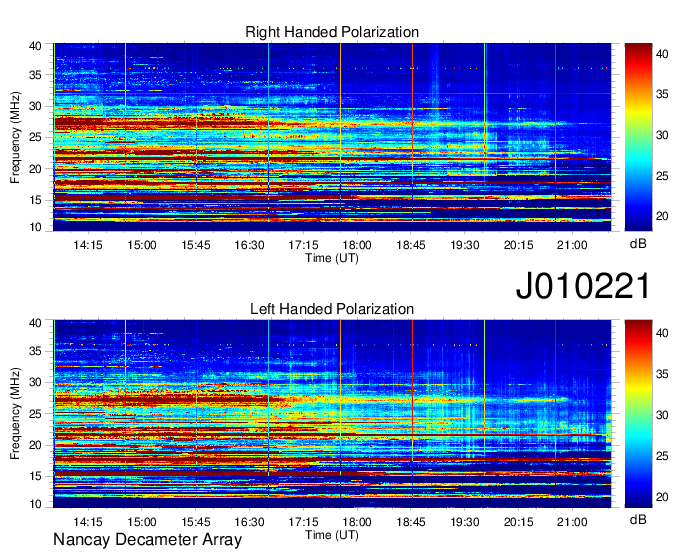Click 20 MHz tick on Right Handed frequency axis

pyautogui.click(x=35, y=169)
